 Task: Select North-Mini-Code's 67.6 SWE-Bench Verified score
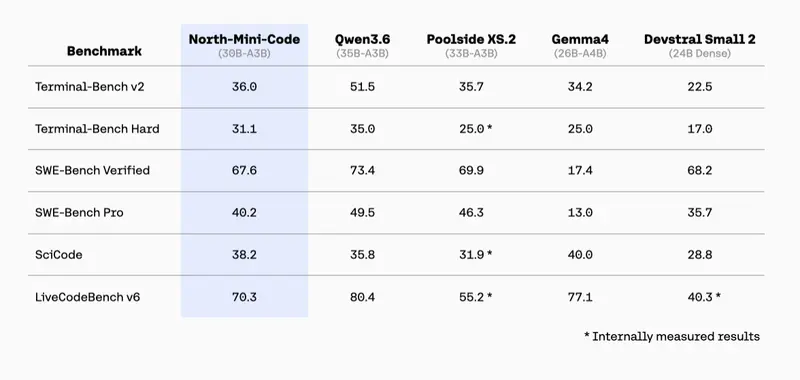(x=244, y=170)
